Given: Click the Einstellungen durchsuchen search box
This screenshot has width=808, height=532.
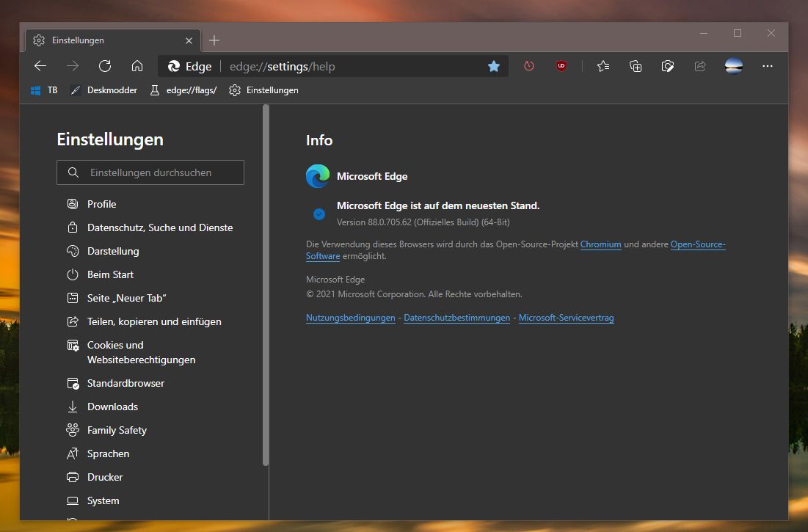Looking at the screenshot, I should (x=150, y=172).
